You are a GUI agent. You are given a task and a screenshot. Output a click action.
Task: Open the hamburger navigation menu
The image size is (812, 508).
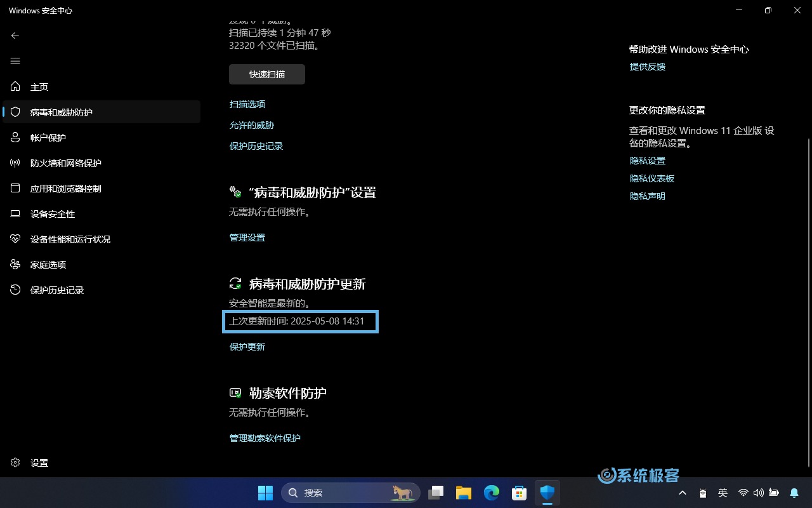tap(15, 61)
